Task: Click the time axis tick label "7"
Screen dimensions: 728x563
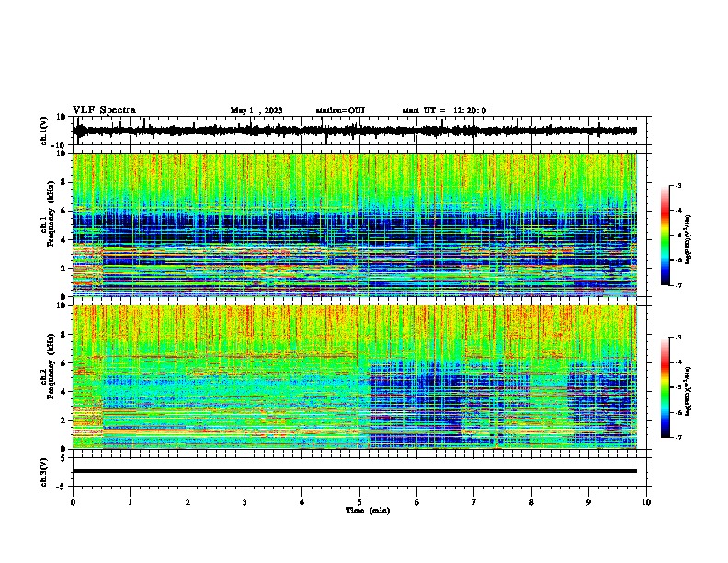Action: 474,502
